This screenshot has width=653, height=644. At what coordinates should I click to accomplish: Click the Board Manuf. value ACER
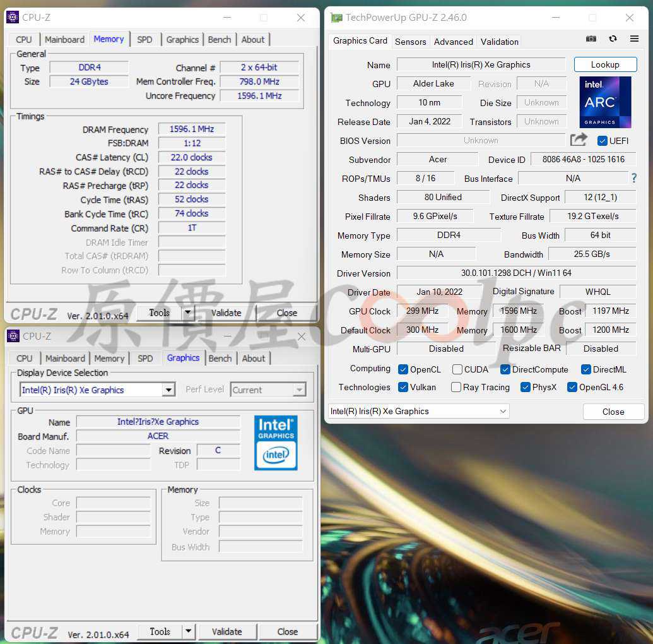click(158, 436)
